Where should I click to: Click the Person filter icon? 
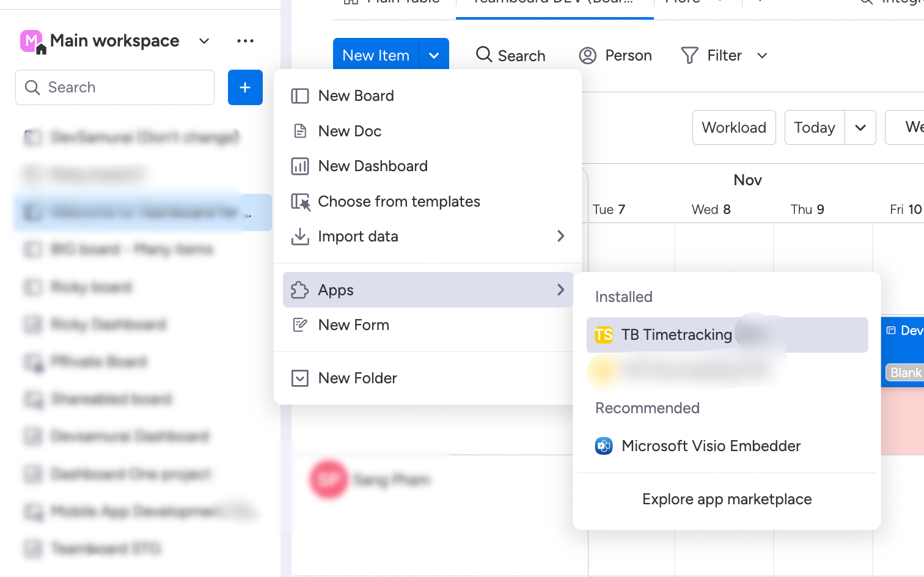587,56
